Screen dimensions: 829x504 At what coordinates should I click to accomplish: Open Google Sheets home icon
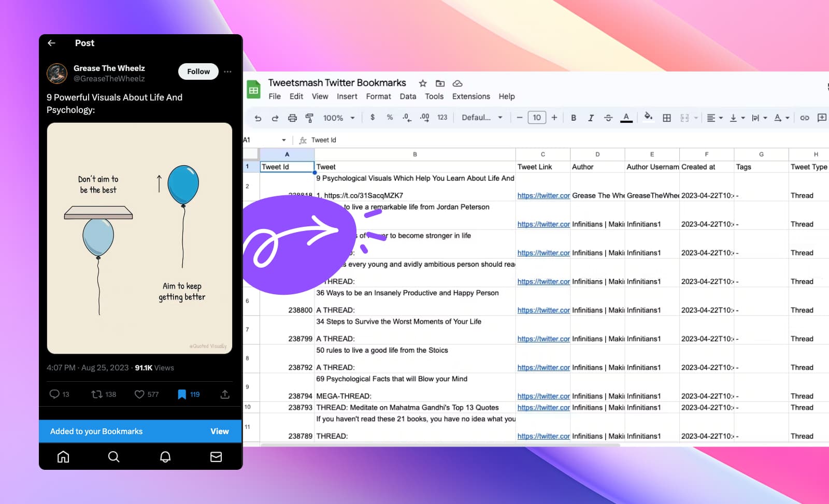click(x=253, y=90)
